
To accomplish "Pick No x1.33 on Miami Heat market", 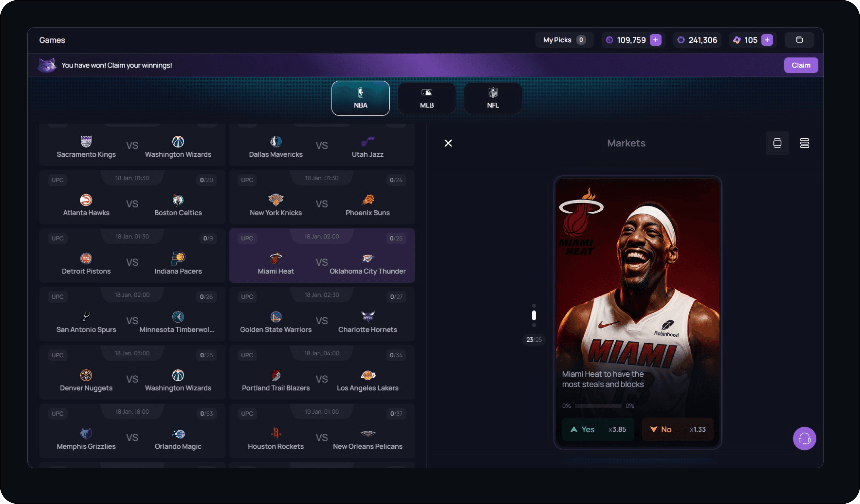I will click(x=677, y=429).
